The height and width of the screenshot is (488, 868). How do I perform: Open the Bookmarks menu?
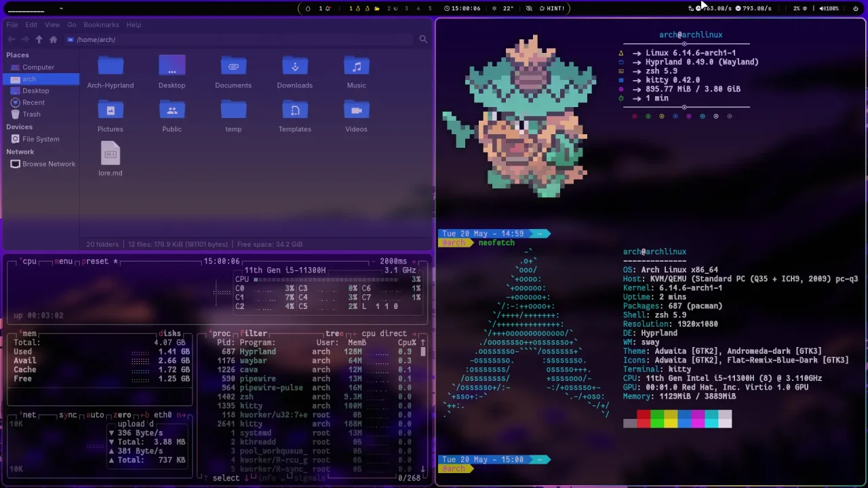[x=100, y=25]
